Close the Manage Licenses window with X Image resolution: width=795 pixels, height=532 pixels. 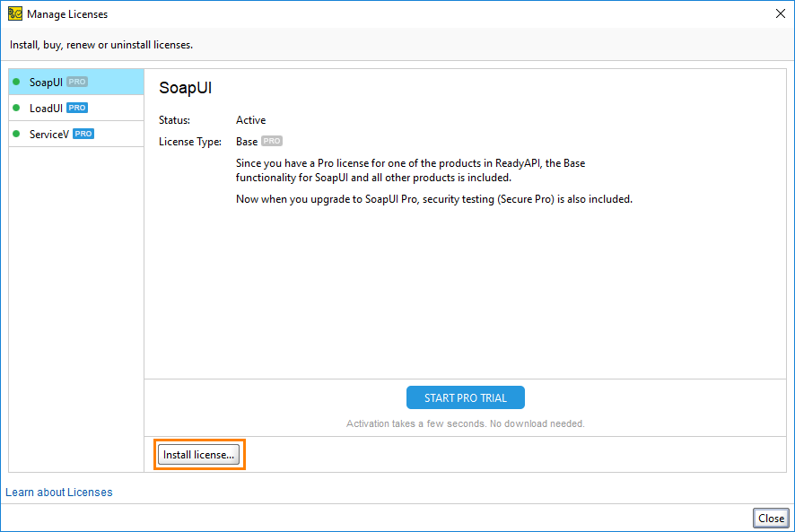pos(781,13)
